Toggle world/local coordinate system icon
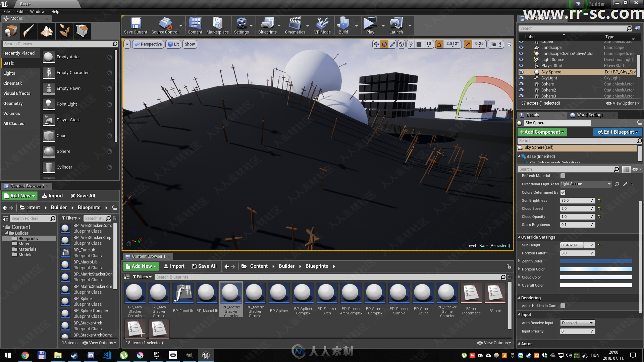The image size is (644, 362). [x=401, y=44]
